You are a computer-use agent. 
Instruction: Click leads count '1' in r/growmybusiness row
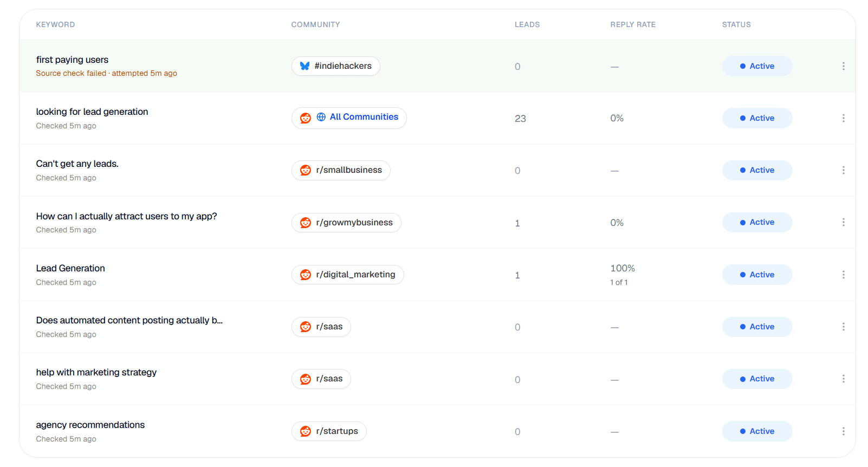point(517,223)
